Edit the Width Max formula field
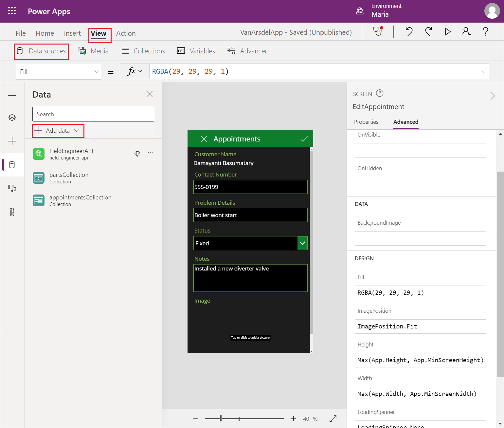 click(x=421, y=394)
